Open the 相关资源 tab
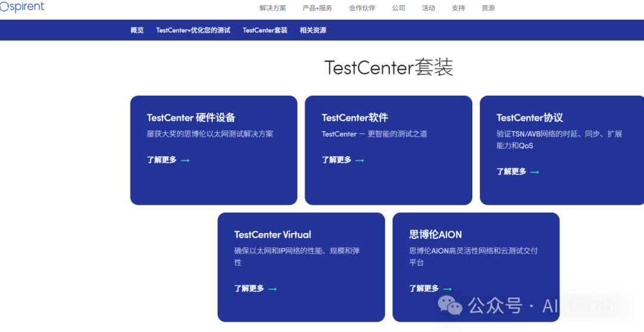The height and width of the screenshot is (332, 644). point(313,30)
